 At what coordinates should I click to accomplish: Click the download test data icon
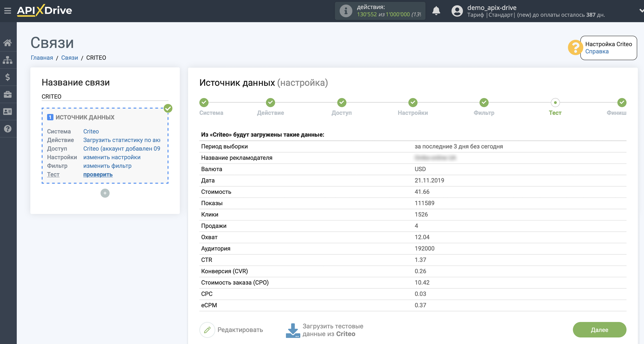click(293, 330)
